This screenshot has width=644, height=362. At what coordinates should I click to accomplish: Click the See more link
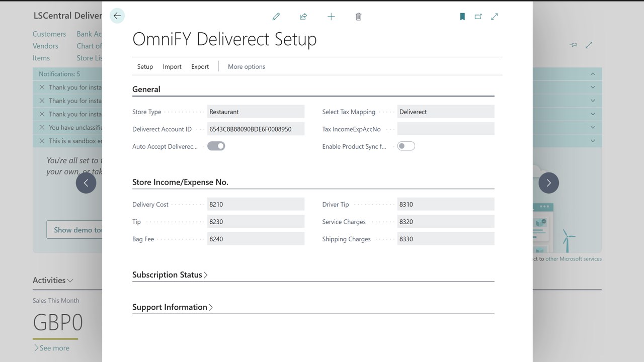(x=51, y=348)
